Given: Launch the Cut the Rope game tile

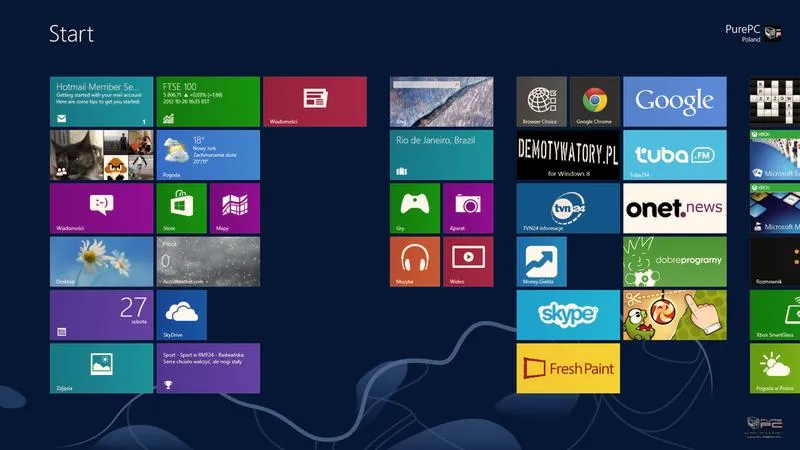Looking at the screenshot, I should (x=674, y=315).
